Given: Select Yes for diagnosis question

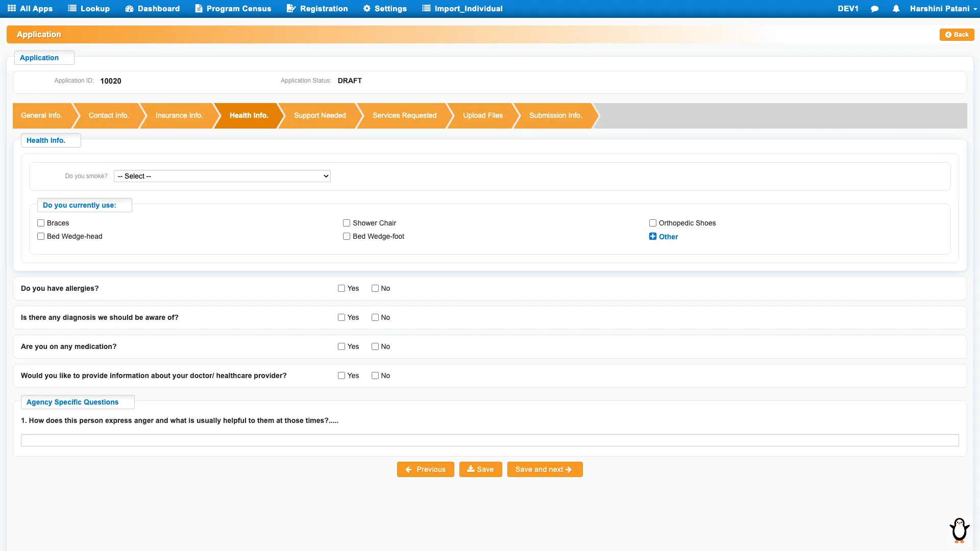Looking at the screenshot, I should point(341,317).
